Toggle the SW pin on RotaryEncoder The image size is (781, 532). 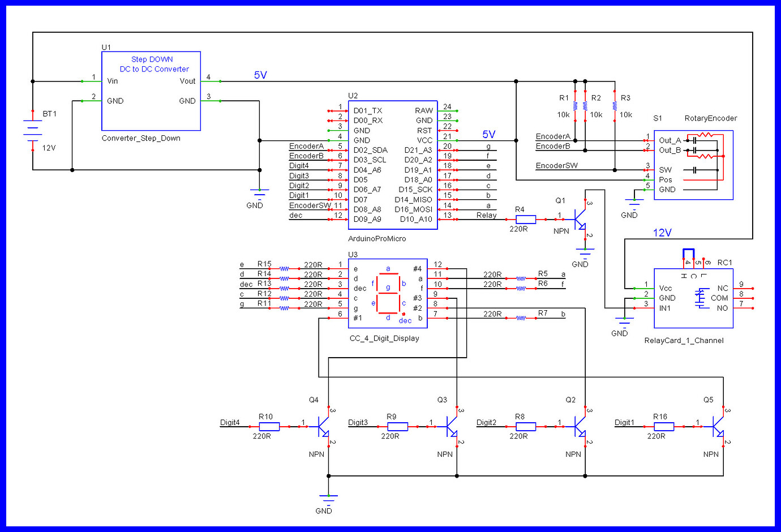666,170
